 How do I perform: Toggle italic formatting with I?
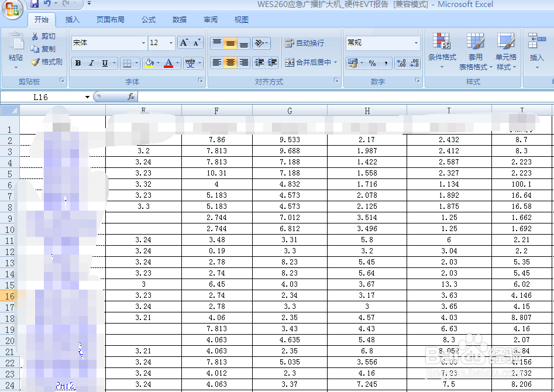(90, 63)
